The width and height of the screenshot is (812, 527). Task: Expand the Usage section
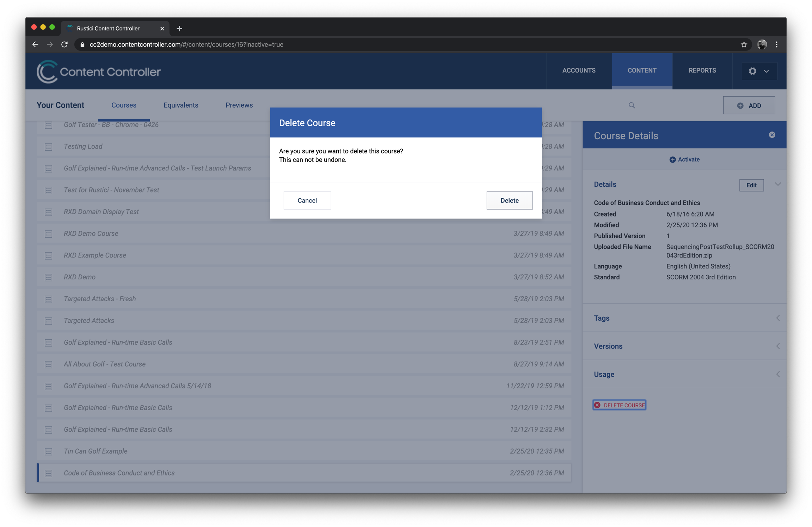pyautogui.click(x=778, y=374)
